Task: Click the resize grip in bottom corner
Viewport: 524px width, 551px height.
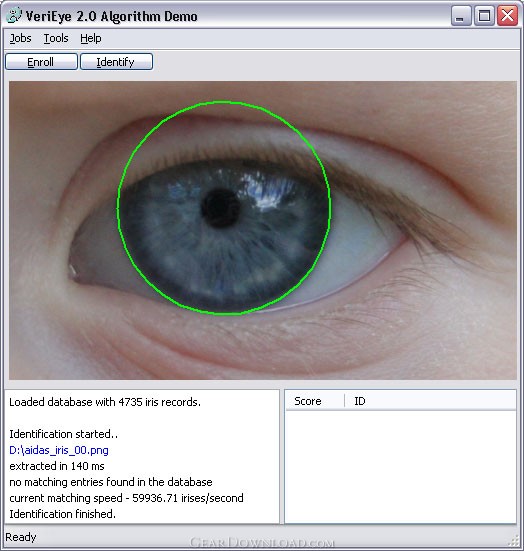Action: (514, 541)
